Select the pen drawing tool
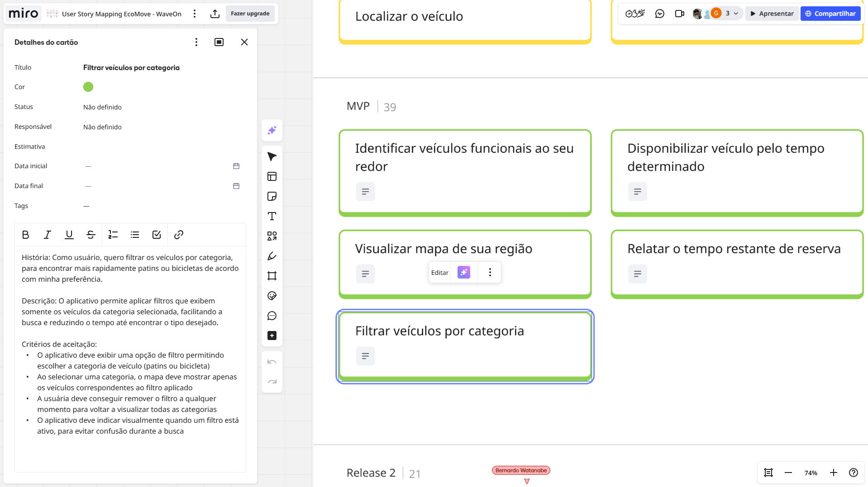This screenshot has width=868, height=487. (272, 256)
